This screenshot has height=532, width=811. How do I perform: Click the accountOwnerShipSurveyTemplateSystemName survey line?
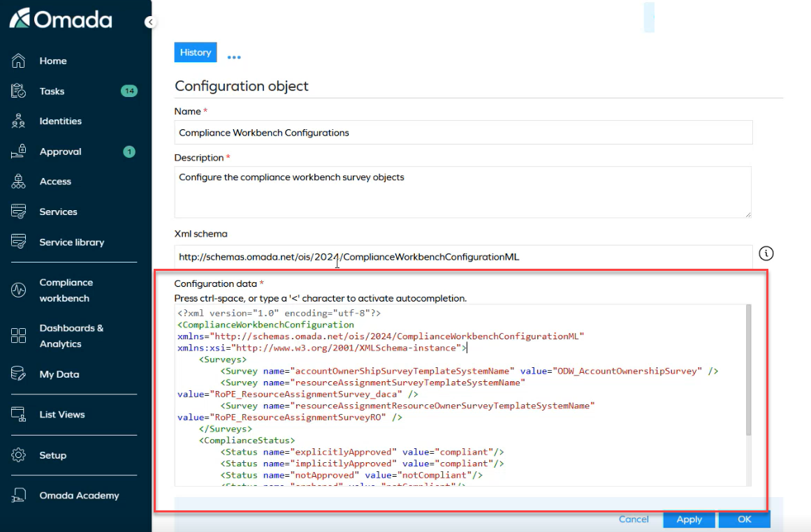469,371
